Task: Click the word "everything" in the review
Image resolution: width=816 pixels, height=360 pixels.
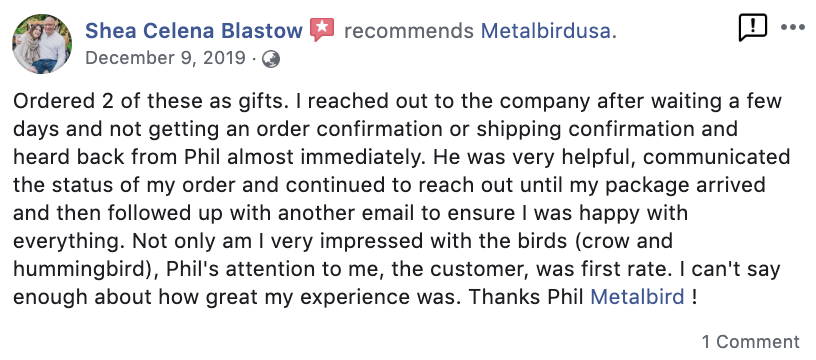Action: (x=68, y=242)
